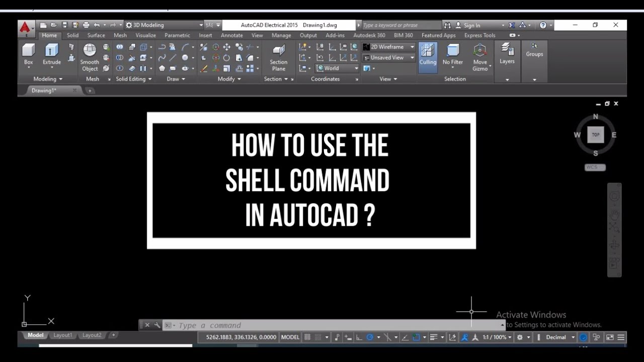644x362 pixels.
Task: Expand the Modify panel
Action: pyautogui.click(x=229, y=79)
